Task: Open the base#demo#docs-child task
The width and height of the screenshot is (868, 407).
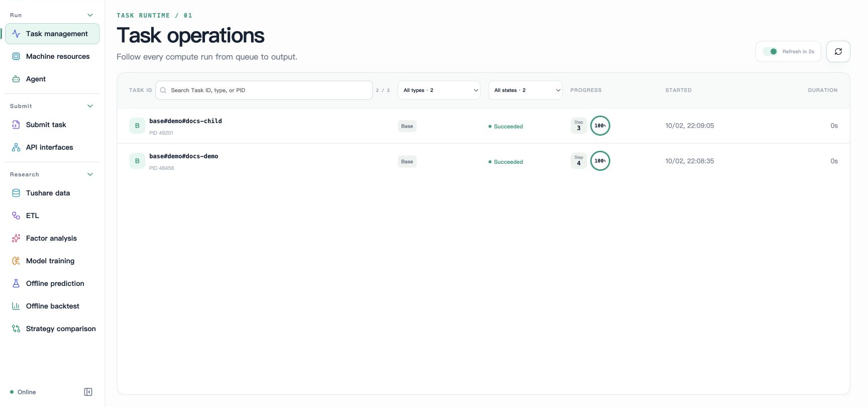Action: 185,121
